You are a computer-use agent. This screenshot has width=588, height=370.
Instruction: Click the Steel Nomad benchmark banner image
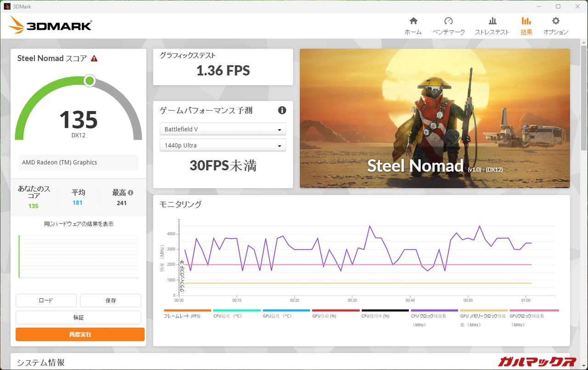pos(435,118)
